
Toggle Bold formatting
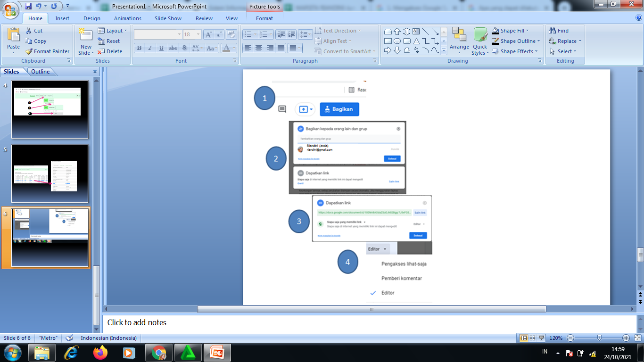tap(139, 48)
